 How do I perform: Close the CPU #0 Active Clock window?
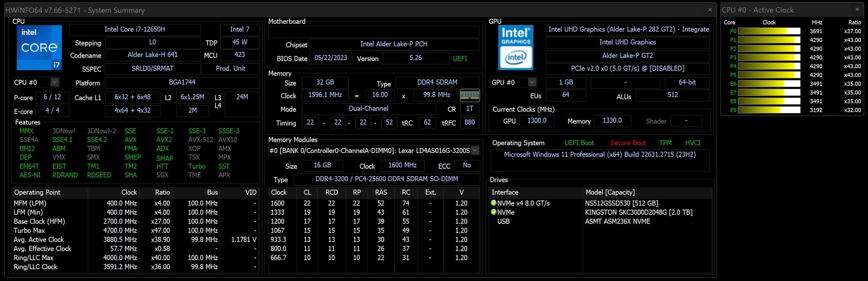857,10
